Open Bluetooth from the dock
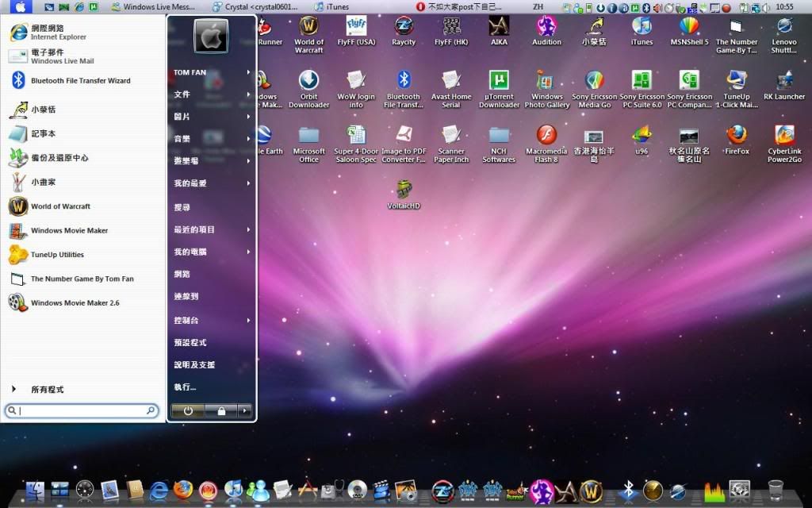Viewport: 812px width, 508px height. [628, 490]
